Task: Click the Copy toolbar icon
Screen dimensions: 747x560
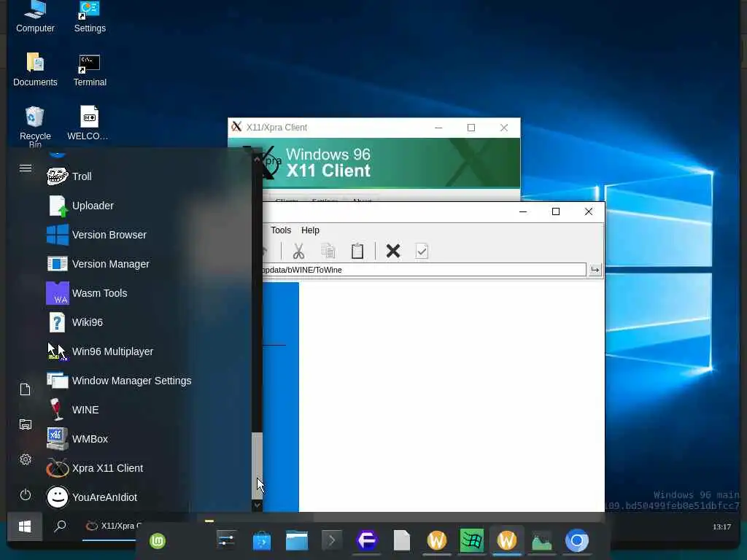Action: 328,251
